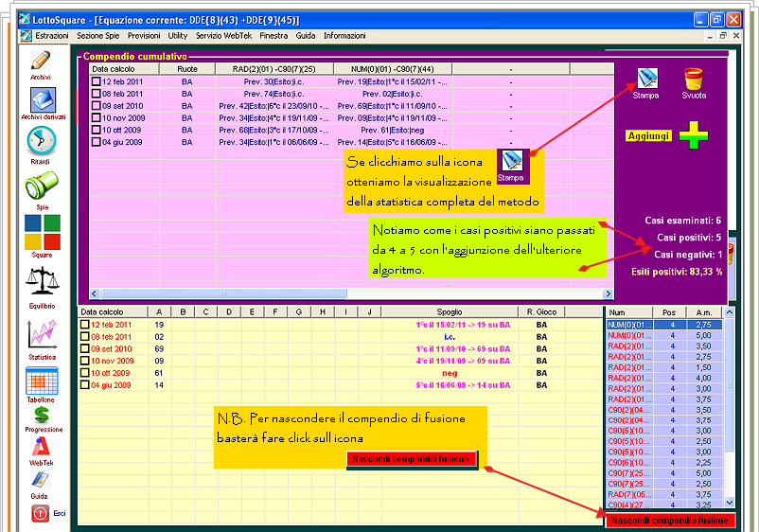Click horizontal scrollbar right arrow of upper table
Viewport: 759px width, 532px height.
coord(608,293)
